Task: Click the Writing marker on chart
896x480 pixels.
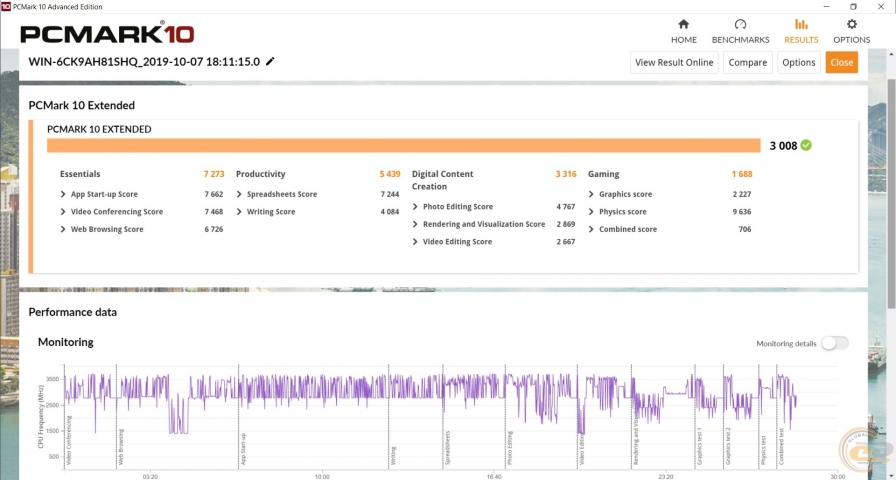Action: 394,455
